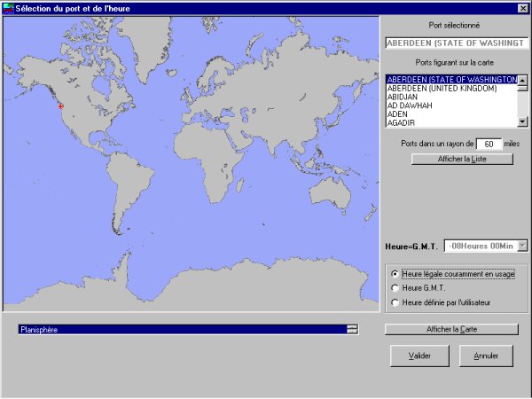
Task: Click the 'Port sélectionné' text field
Action: [x=457, y=43]
